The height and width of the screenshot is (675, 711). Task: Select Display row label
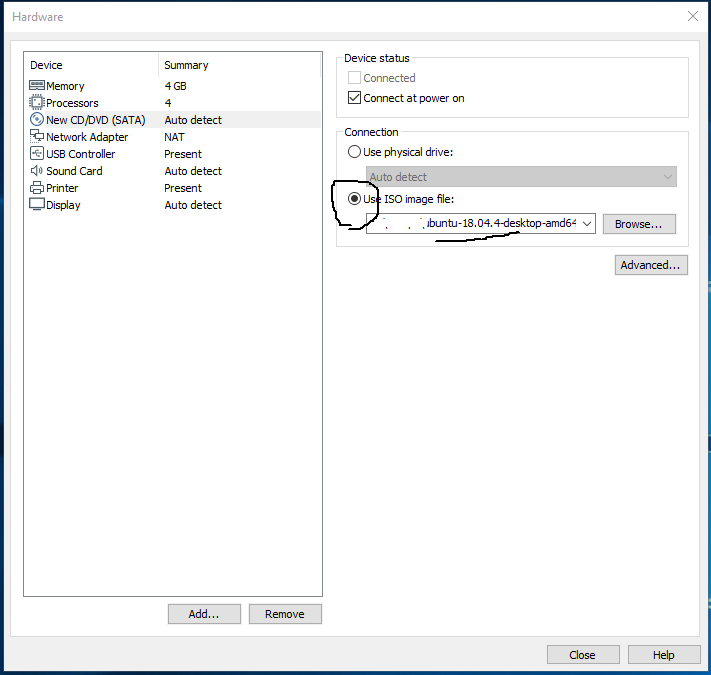pos(63,205)
